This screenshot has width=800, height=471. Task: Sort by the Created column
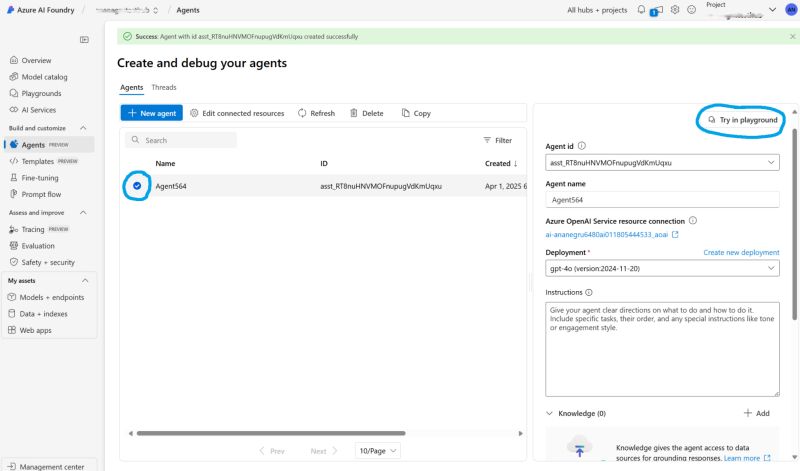pyautogui.click(x=502, y=163)
